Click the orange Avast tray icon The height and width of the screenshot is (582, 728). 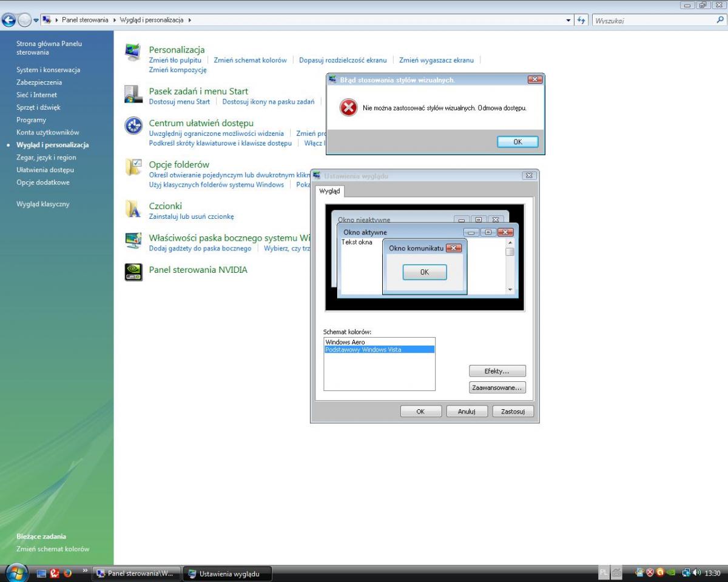659,573
